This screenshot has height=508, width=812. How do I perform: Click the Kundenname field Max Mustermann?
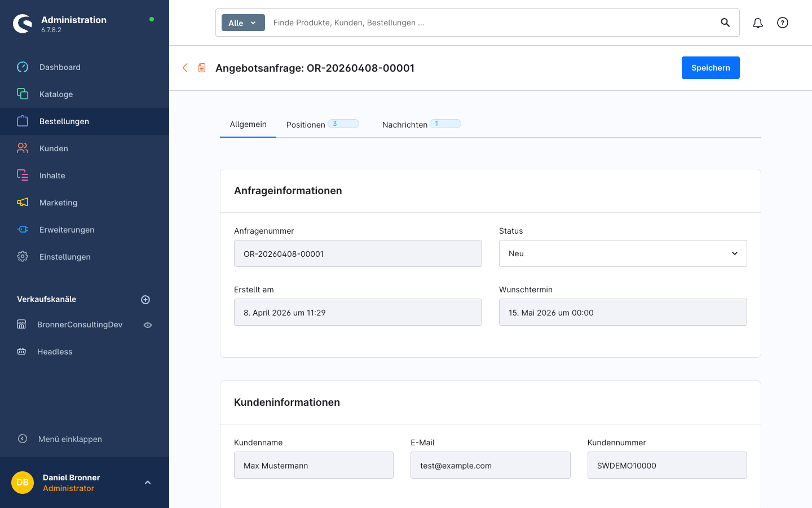pos(314,465)
